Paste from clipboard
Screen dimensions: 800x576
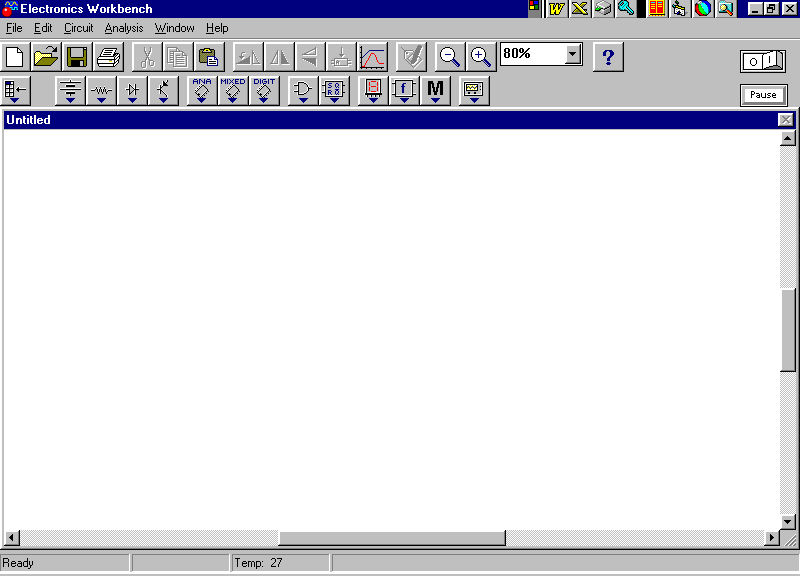(209, 57)
